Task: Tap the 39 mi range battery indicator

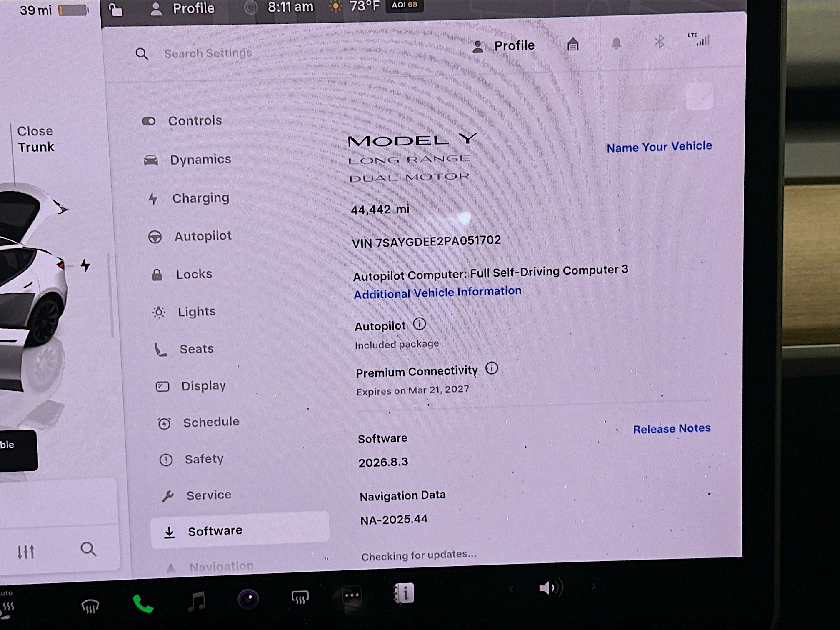Action: [54, 10]
